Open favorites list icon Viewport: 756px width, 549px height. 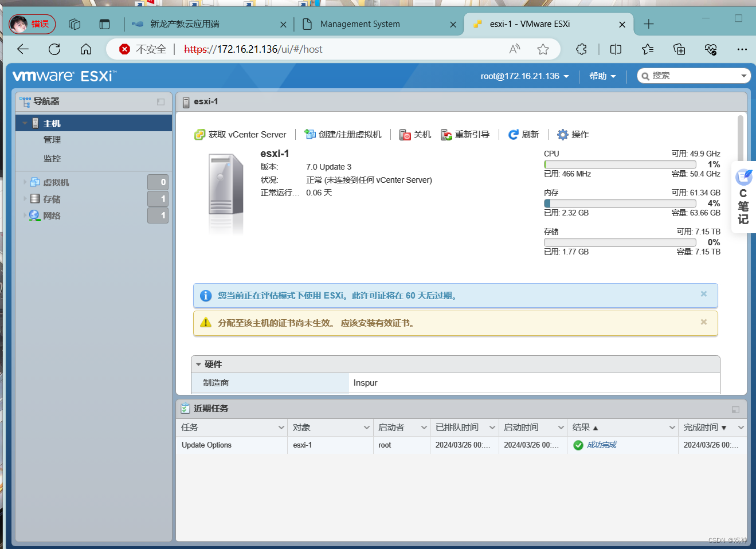648,49
